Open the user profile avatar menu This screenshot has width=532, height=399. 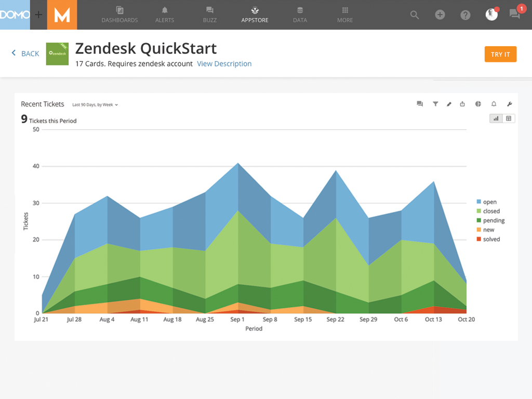tap(491, 15)
